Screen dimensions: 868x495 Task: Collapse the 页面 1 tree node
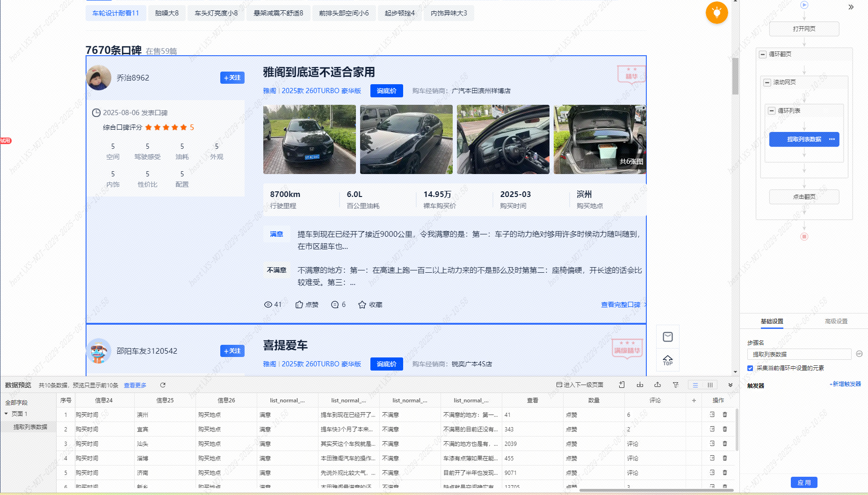pos(6,414)
